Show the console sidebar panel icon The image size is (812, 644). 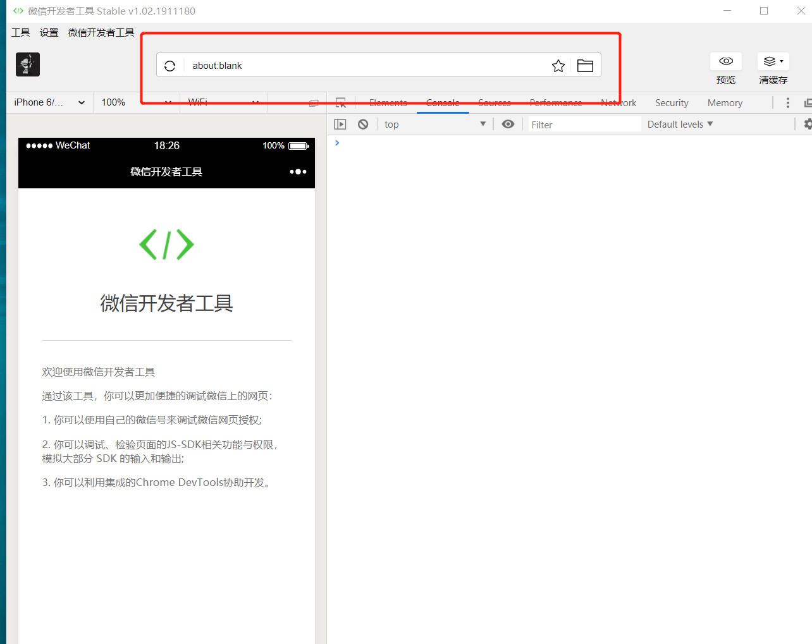coord(340,125)
